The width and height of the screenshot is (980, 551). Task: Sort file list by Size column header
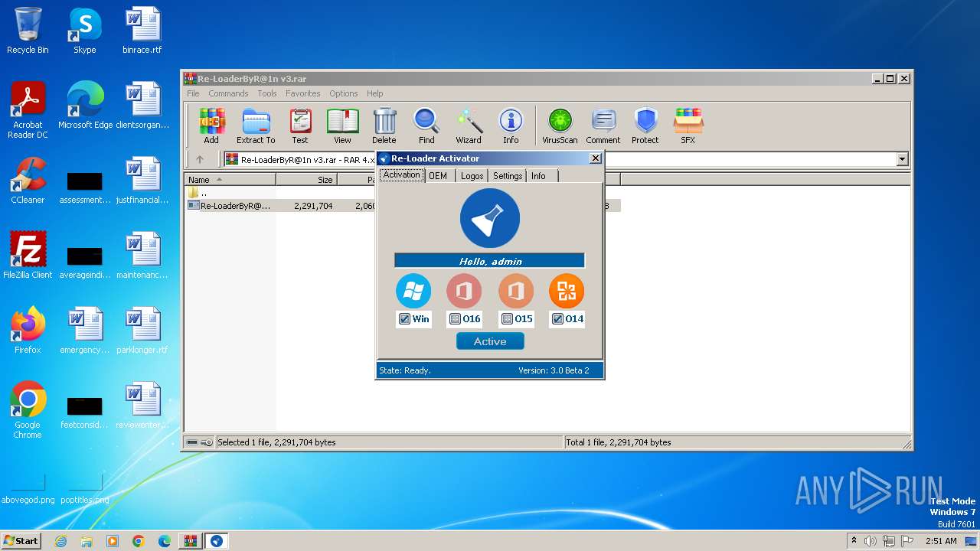point(306,180)
